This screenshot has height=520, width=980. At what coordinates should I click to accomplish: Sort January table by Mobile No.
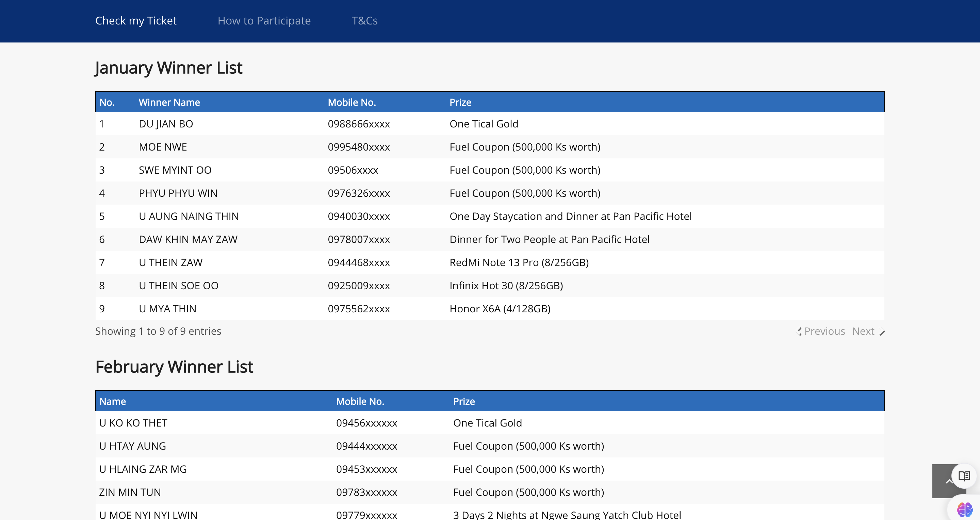pos(352,102)
